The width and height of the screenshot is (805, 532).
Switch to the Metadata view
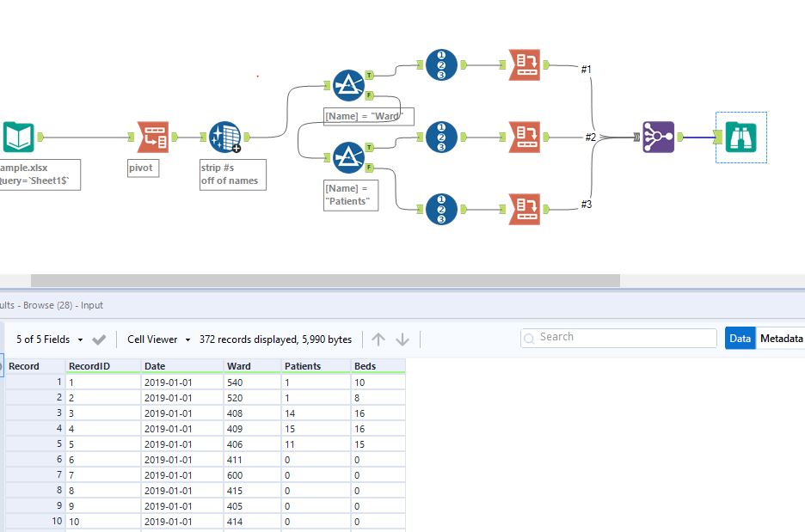click(781, 338)
